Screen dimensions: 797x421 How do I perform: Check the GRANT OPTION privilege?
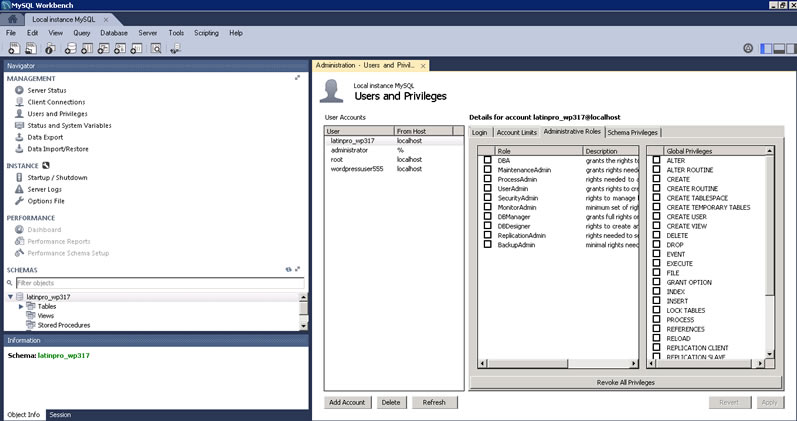[x=656, y=282]
